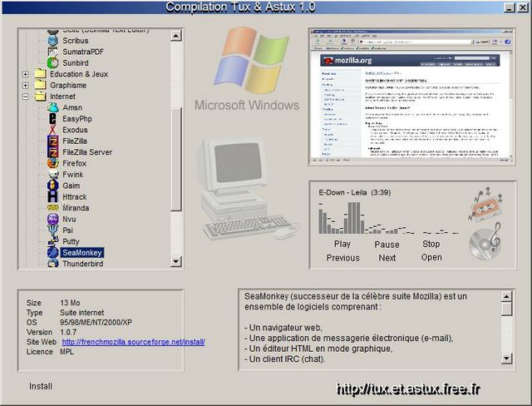532x406 pixels.
Task: Expand the Education & Jeux tree node
Action: (26, 74)
